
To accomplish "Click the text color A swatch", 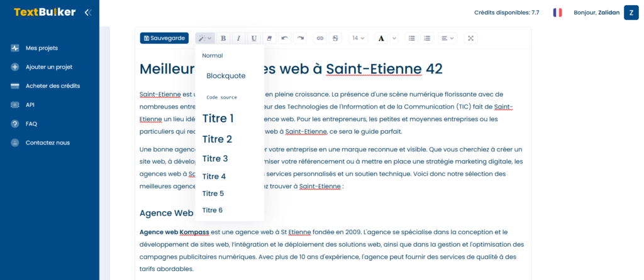I will pyautogui.click(x=381, y=38).
